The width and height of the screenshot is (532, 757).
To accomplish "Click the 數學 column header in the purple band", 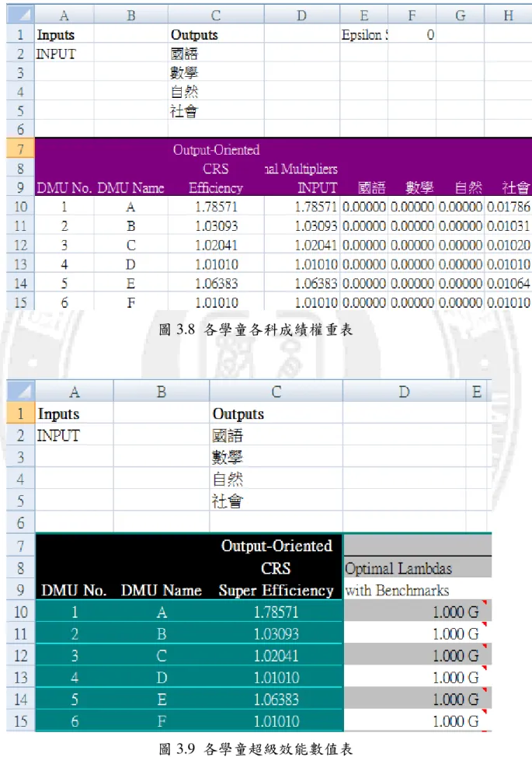I will pos(419,187).
